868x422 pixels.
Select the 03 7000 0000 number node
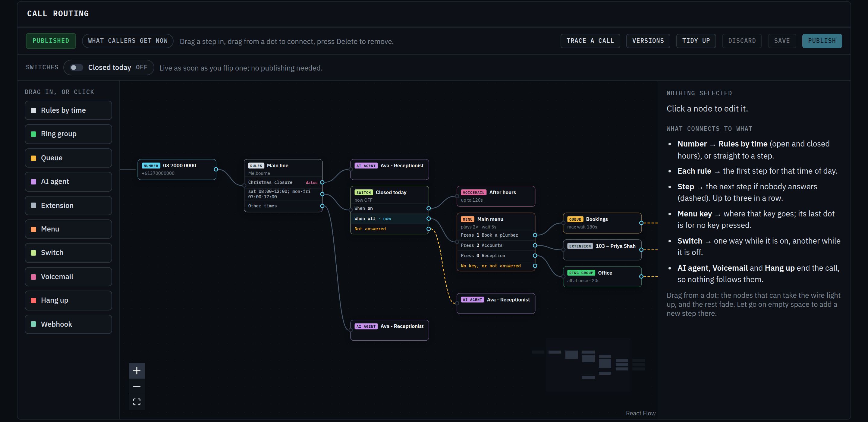tap(177, 169)
